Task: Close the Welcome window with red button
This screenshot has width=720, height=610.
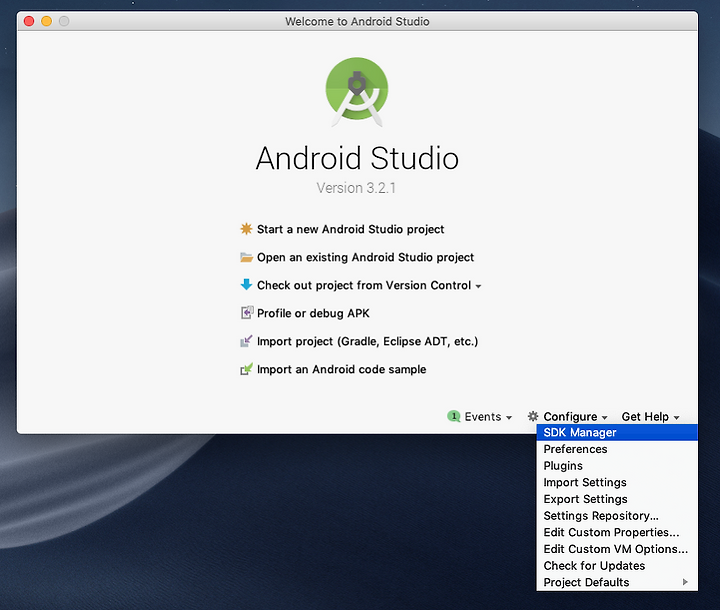Action: pos(29,21)
